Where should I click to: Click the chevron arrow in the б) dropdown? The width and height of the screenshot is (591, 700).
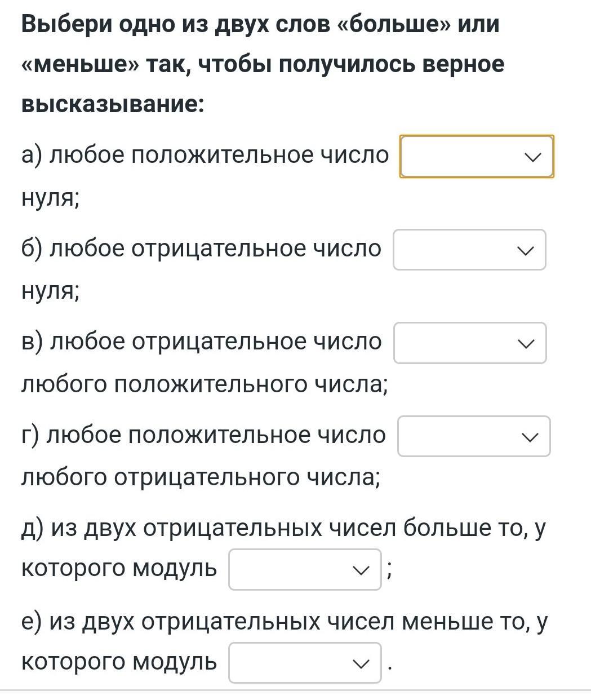tap(525, 250)
